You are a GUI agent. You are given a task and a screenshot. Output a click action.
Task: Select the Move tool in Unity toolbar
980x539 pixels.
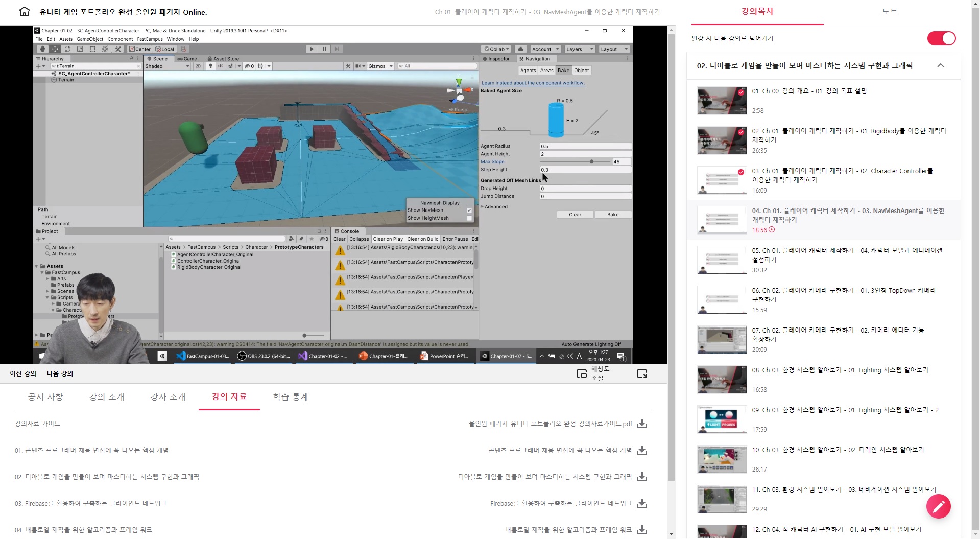tap(55, 49)
